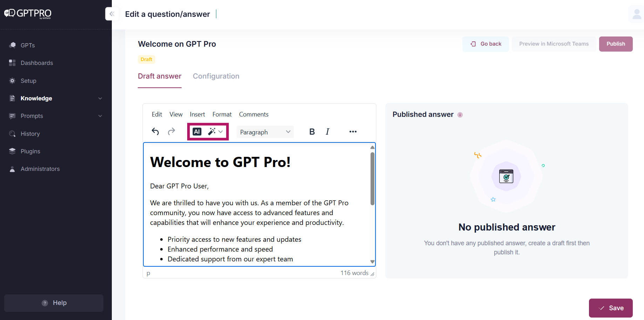Open the AI assistant tool in editor
The width and height of the screenshot is (644, 320).
pyautogui.click(x=197, y=132)
